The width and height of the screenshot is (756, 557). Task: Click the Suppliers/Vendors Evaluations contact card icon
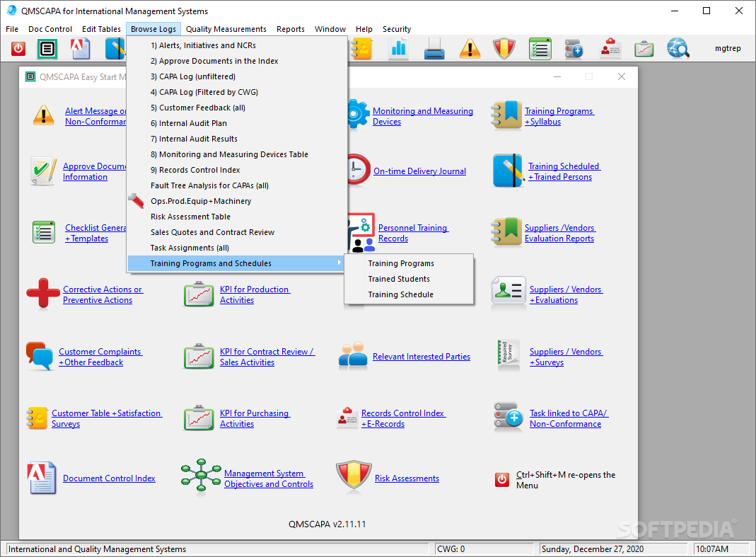click(x=508, y=291)
